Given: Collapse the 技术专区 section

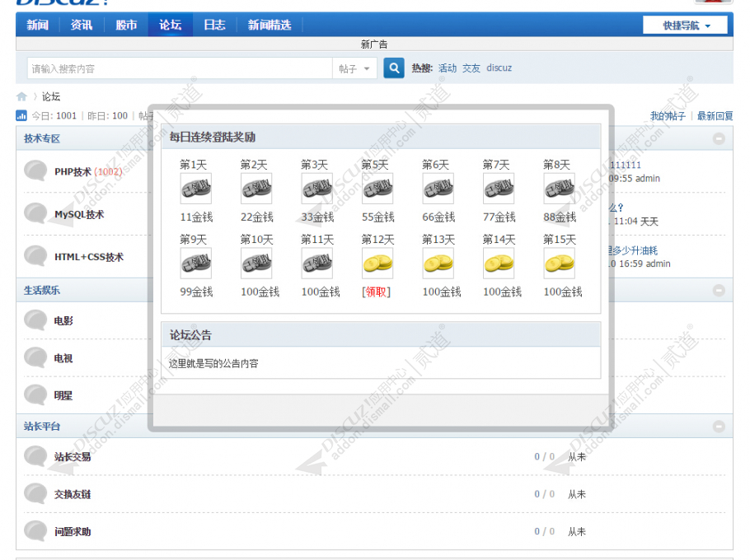Looking at the screenshot, I should 719,138.
